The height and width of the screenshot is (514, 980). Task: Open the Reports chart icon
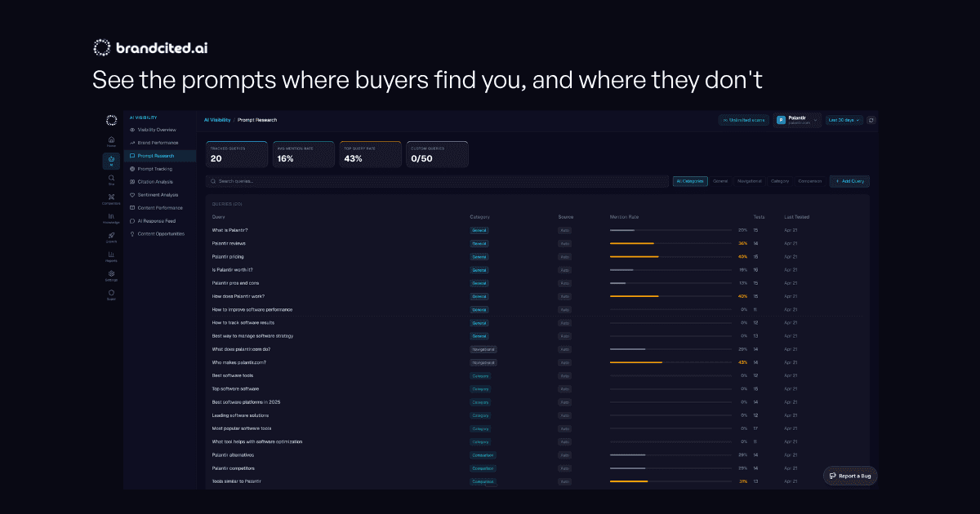[x=111, y=256]
